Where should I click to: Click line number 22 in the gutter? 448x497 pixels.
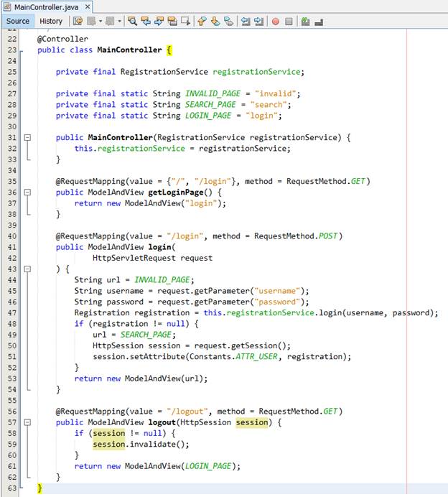[12, 39]
